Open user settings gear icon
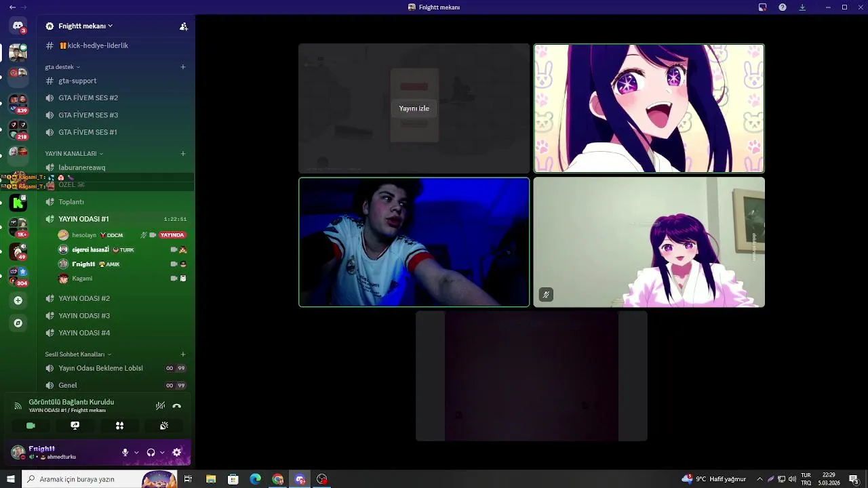The width and height of the screenshot is (868, 488). (x=177, y=452)
